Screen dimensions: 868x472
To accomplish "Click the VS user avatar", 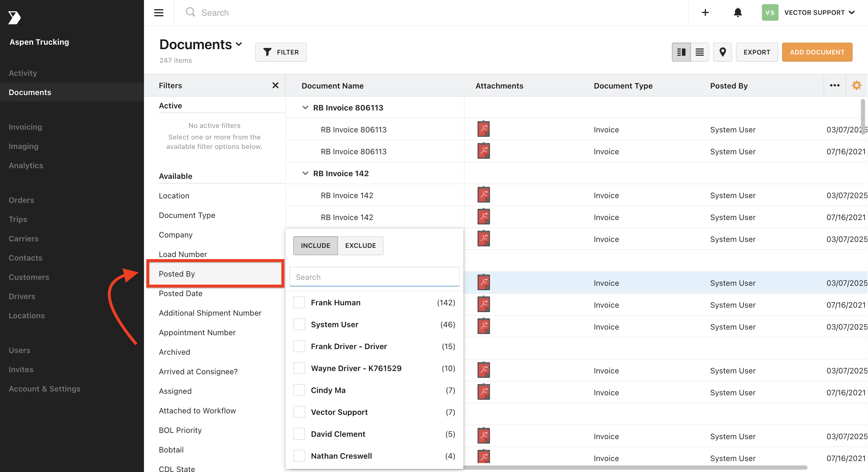I will [x=770, y=13].
